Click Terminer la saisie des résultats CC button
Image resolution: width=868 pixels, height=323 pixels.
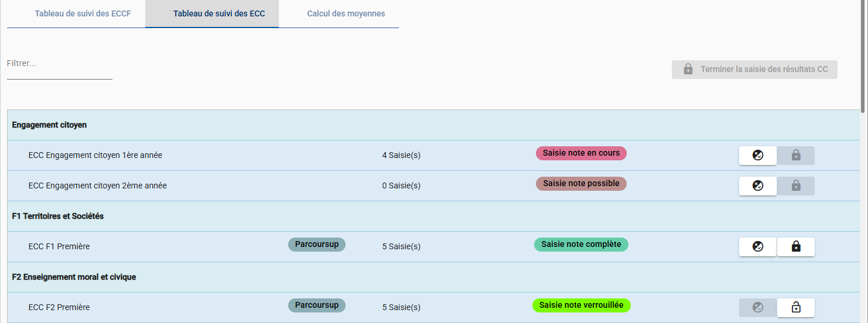click(x=754, y=70)
